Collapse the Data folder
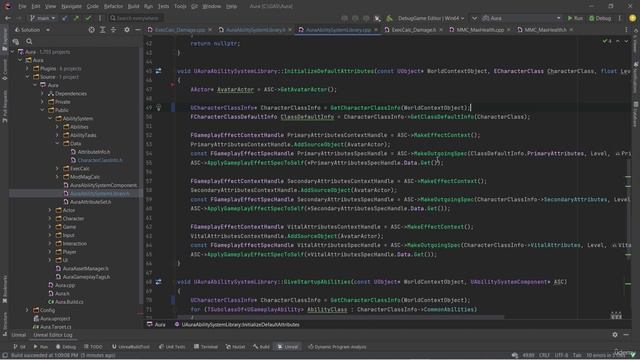The width and height of the screenshot is (640, 360). (58, 143)
